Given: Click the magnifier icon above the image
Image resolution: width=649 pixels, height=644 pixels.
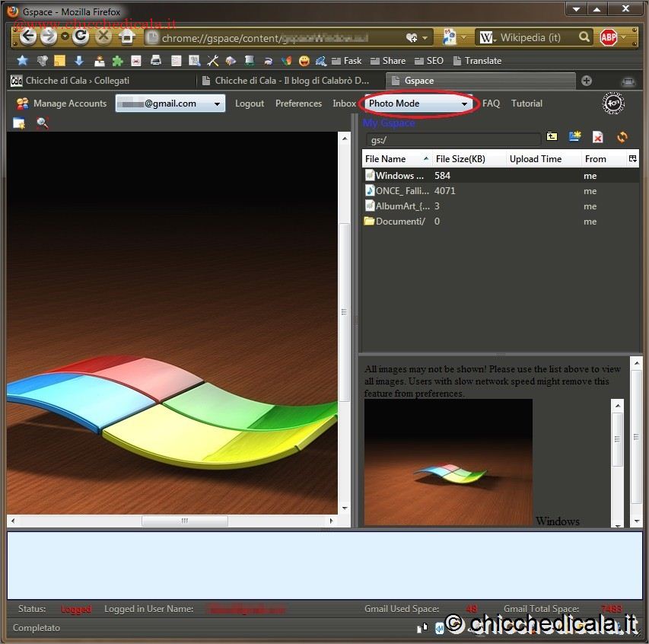Looking at the screenshot, I should [42, 123].
